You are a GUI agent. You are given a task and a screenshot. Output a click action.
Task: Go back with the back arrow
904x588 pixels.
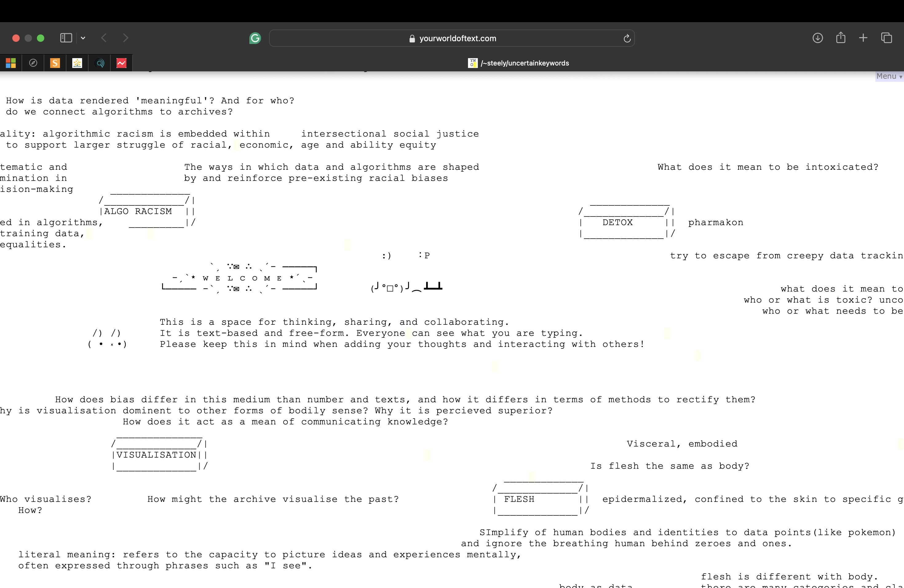pos(104,38)
